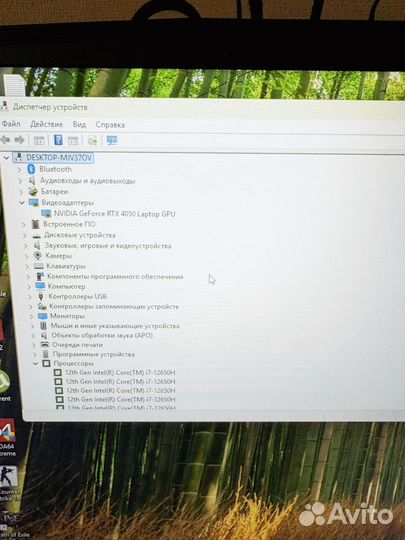Open the AIDA64 Extreme desktop shortcut
Viewport: 405px width, 540px height.
pos(8,438)
